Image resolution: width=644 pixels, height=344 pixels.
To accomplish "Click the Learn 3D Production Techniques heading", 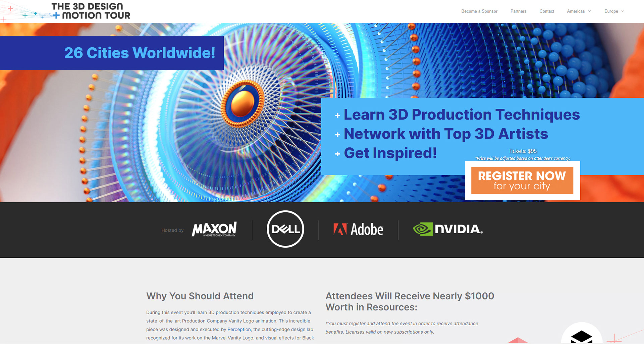I will pos(462,115).
